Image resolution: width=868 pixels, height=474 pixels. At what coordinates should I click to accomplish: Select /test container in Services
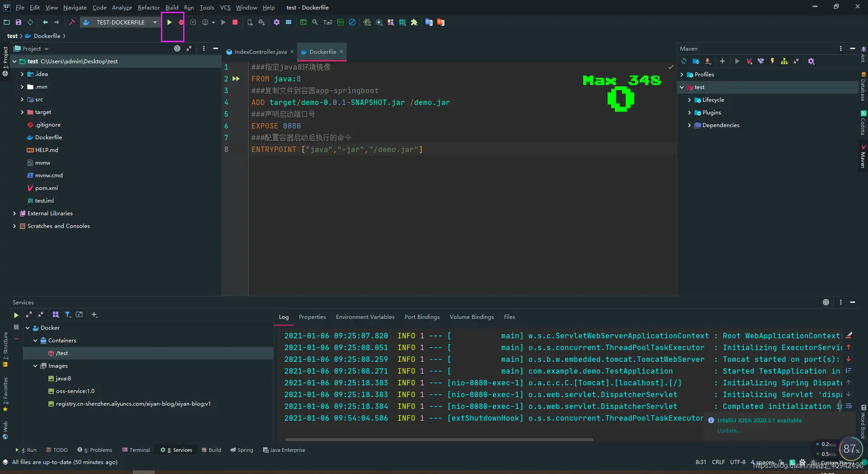[x=62, y=353]
